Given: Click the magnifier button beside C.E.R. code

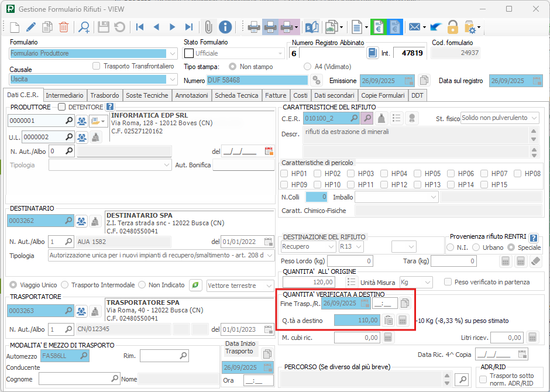Looking at the screenshot, I should point(367,118).
